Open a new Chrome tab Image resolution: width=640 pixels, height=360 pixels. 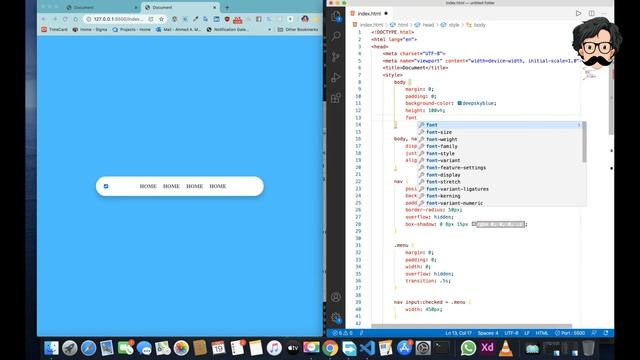point(227,7)
